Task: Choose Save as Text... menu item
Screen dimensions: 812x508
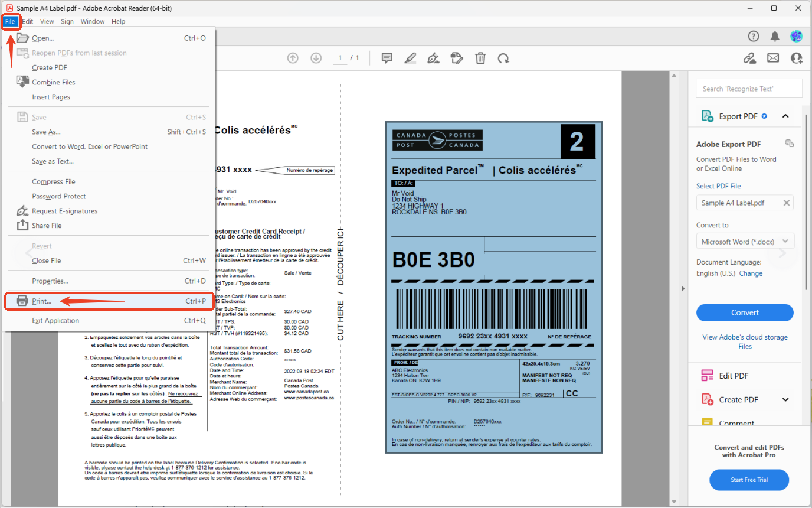Action: 109,161
